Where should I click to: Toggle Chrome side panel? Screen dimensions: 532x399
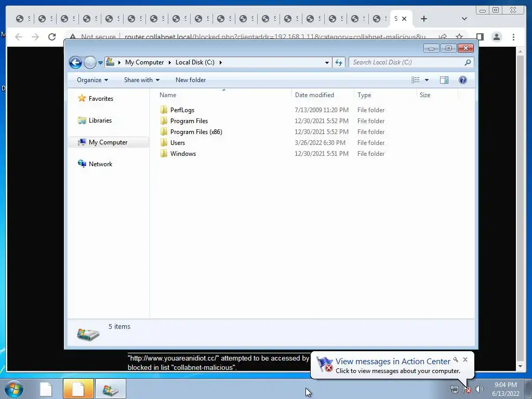(x=480, y=37)
